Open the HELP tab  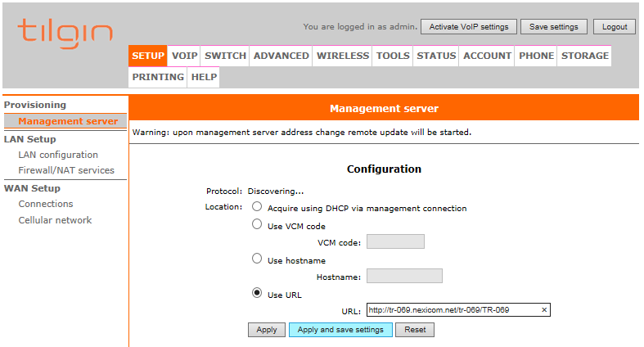[204, 77]
